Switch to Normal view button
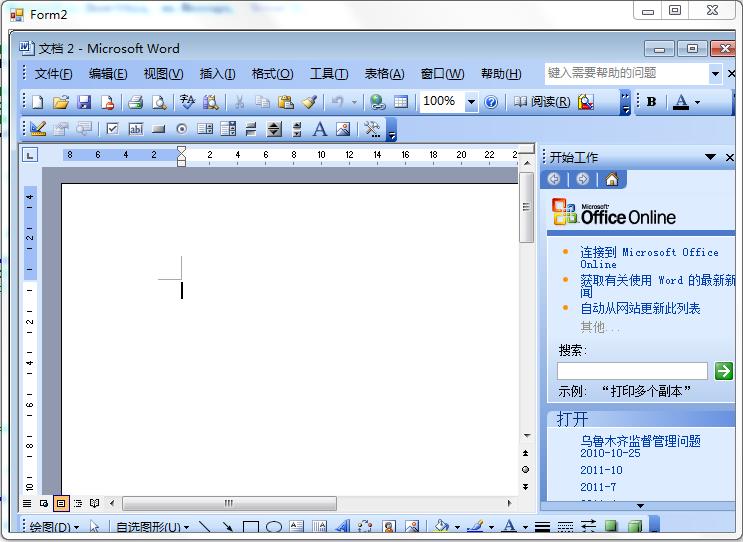 27,503
